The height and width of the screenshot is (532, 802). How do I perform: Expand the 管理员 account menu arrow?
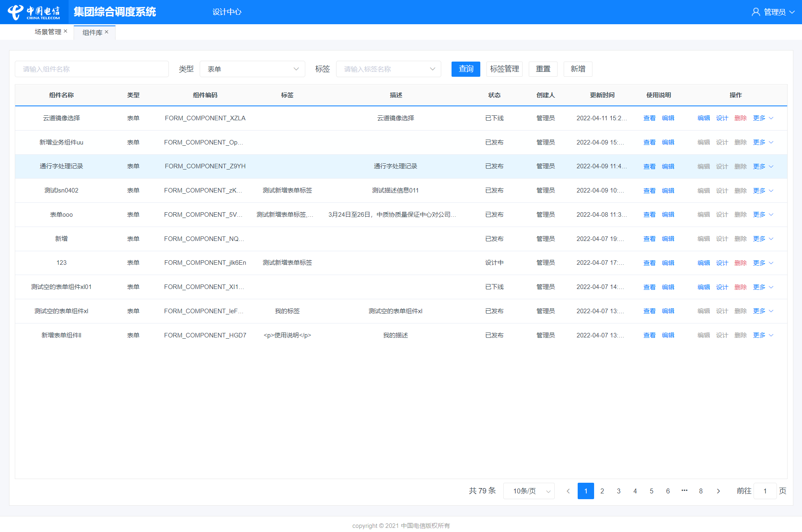792,12
